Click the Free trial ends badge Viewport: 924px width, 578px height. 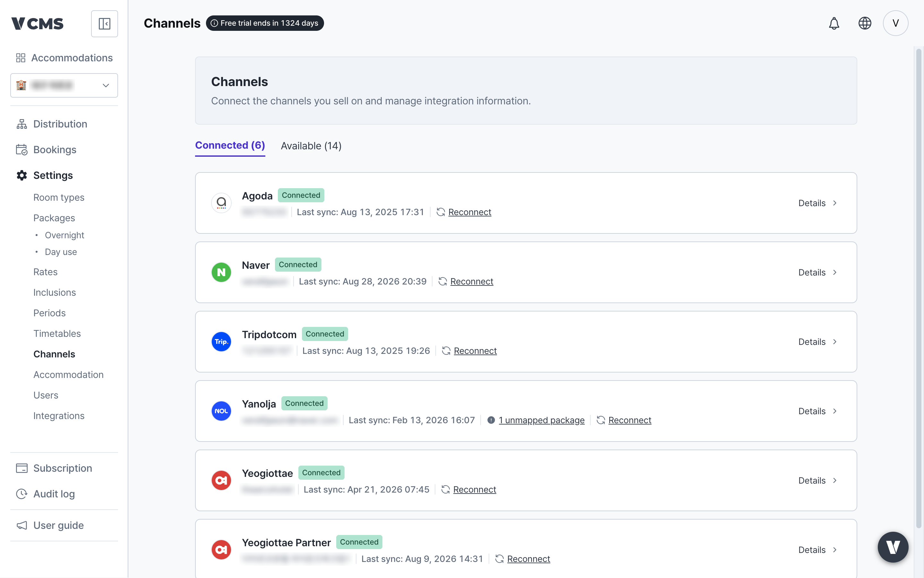(265, 23)
